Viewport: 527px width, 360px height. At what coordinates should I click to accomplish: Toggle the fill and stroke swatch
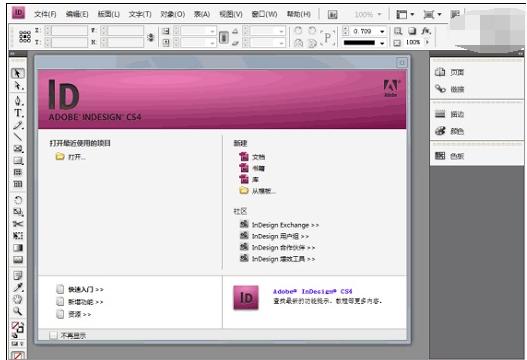pos(18,327)
